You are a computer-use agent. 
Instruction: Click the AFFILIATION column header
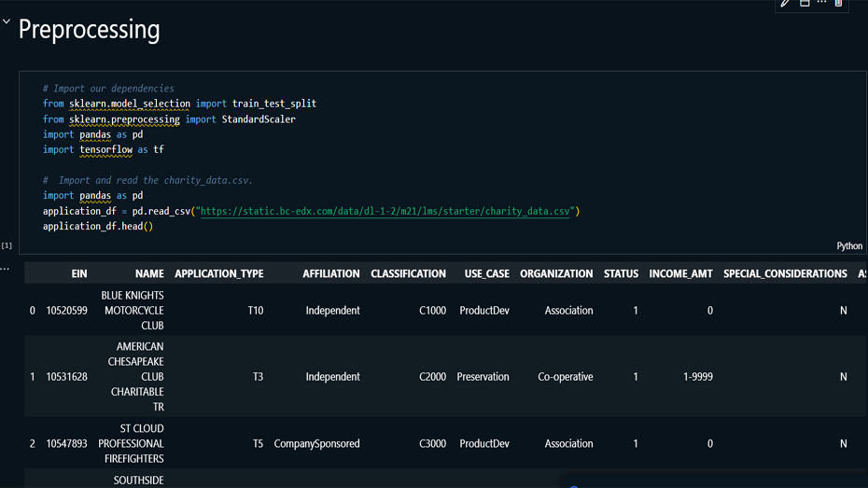tap(330, 273)
